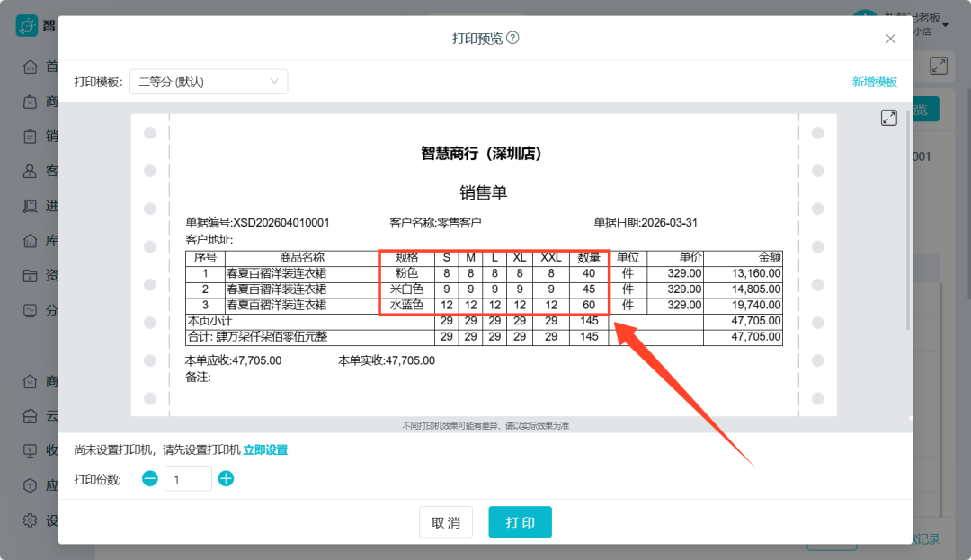
Task: Decrease print copies with minus button
Action: click(x=150, y=478)
